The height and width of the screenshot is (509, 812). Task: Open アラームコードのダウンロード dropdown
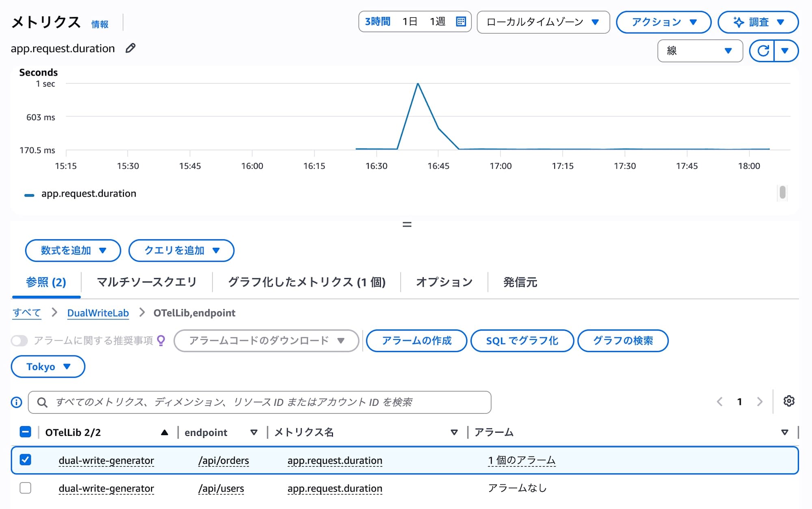click(x=266, y=340)
